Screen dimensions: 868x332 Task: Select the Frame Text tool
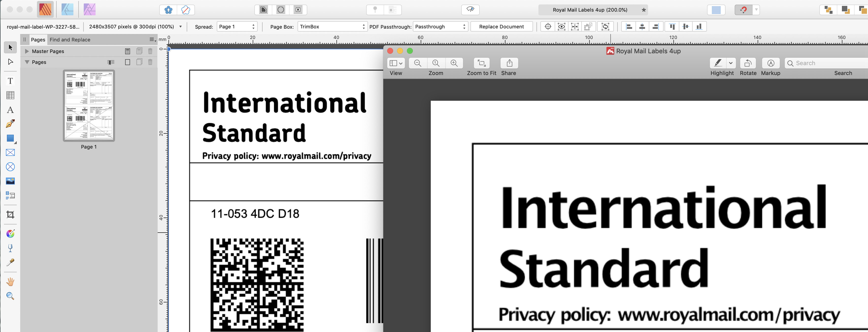[10, 81]
